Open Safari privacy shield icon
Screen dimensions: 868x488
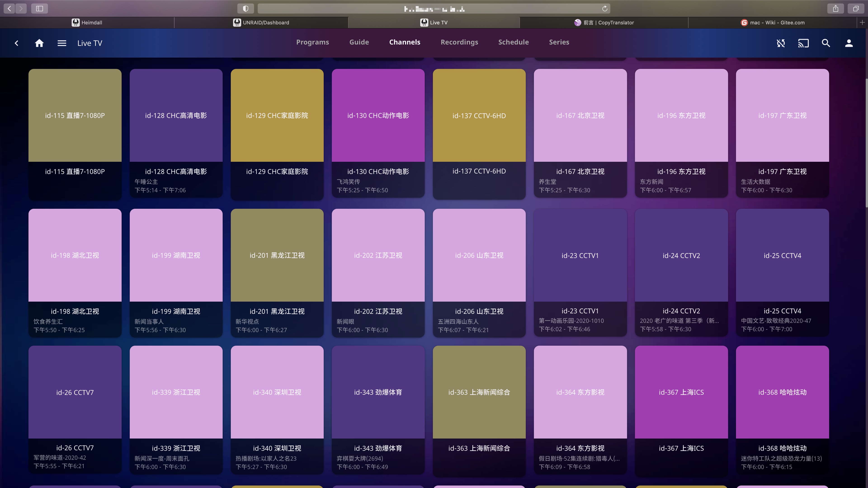[x=246, y=8]
